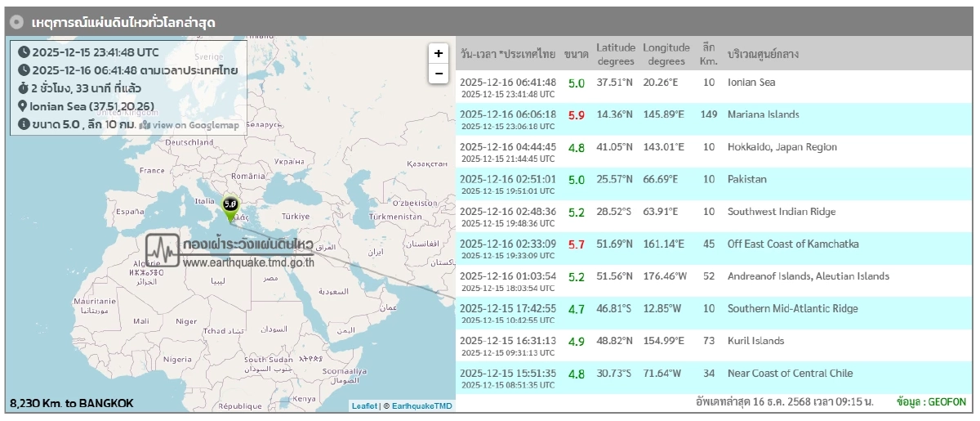Select the Near Coast of Central Chile row
This screenshot has width=980, height=421.
coord(714,378)
